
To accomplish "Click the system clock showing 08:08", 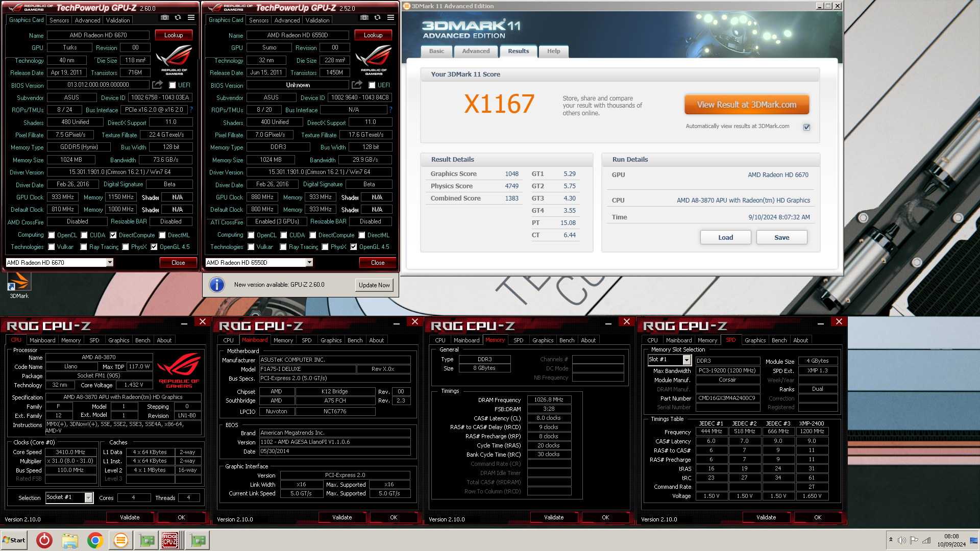I will click(x=951, y=536).
